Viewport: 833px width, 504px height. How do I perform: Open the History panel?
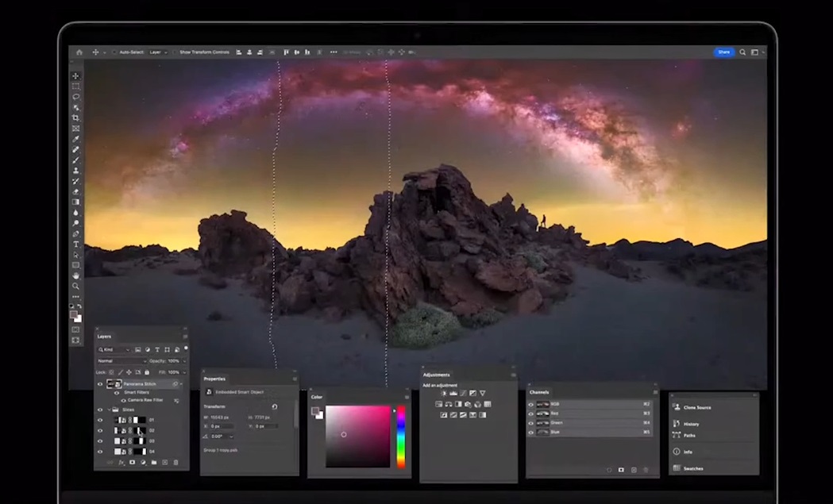click(x=686, y=424)
